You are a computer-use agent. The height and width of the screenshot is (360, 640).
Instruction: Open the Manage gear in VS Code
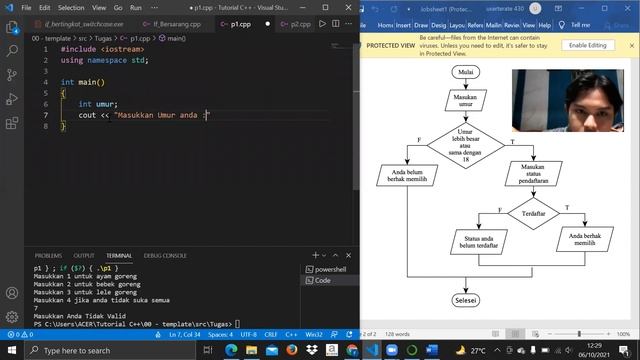tap(12, 317)
